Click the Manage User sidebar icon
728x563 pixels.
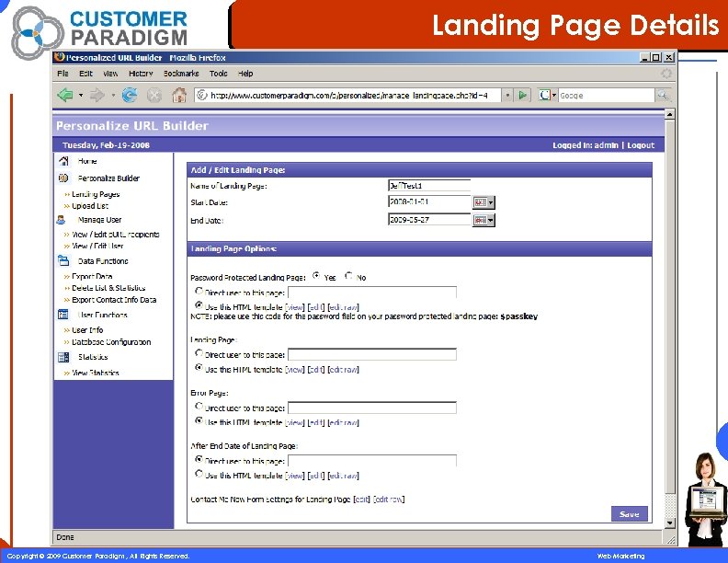62,220
